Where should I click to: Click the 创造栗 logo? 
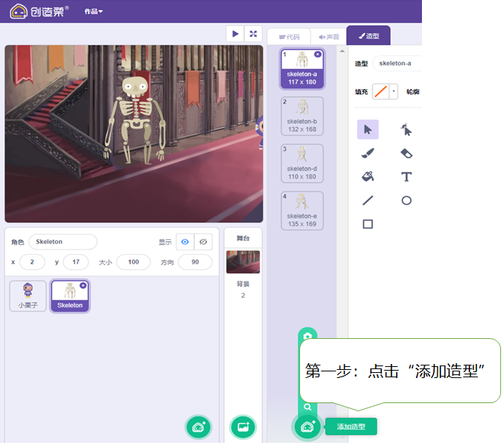(39, 12)
